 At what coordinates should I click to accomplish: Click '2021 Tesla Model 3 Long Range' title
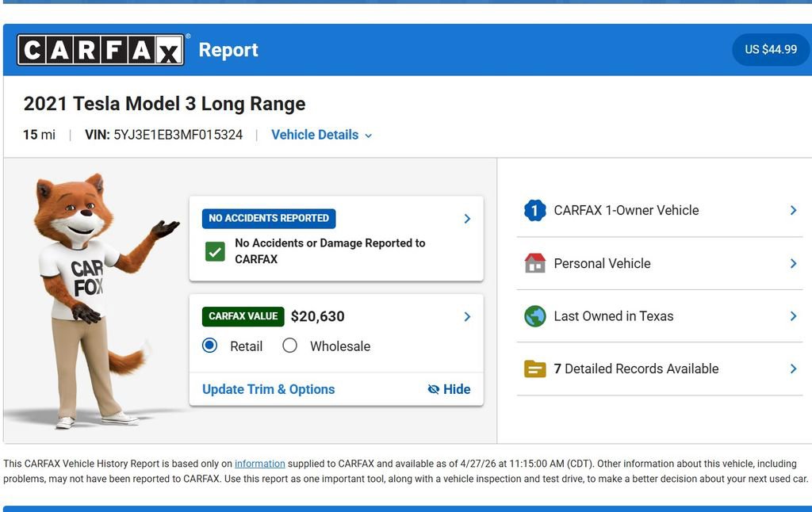tap(165, 104)
